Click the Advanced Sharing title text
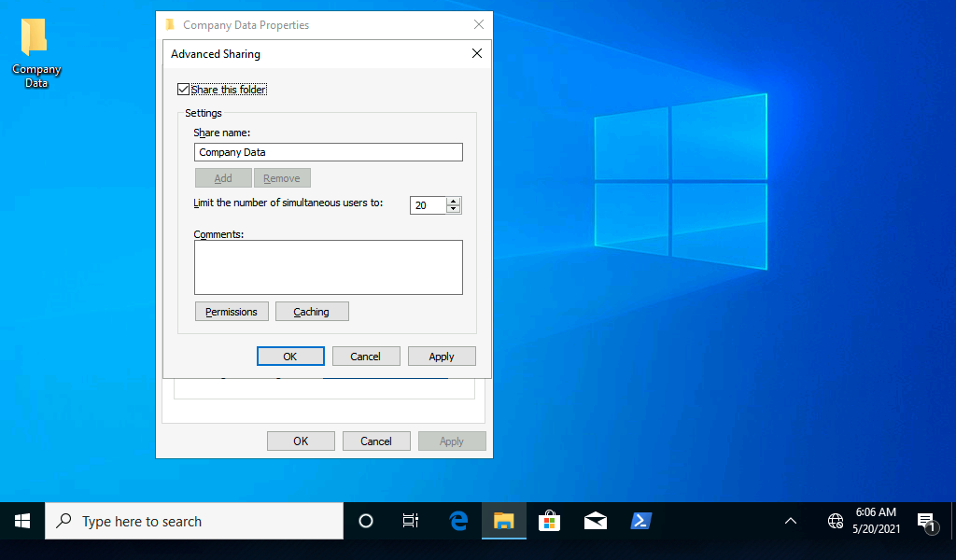 (x=216, y=54)
